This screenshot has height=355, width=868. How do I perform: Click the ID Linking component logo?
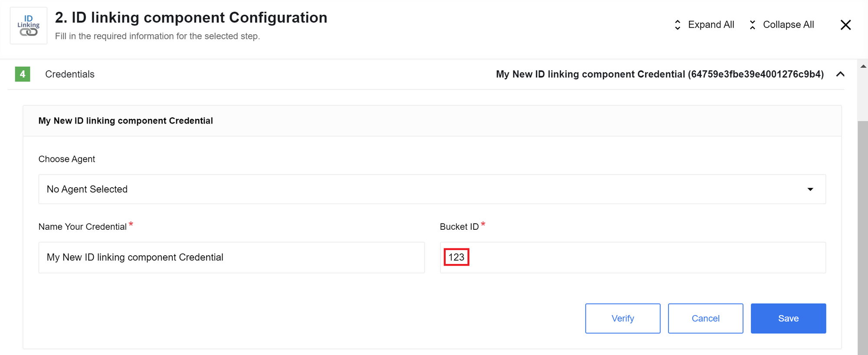point(29,26)
